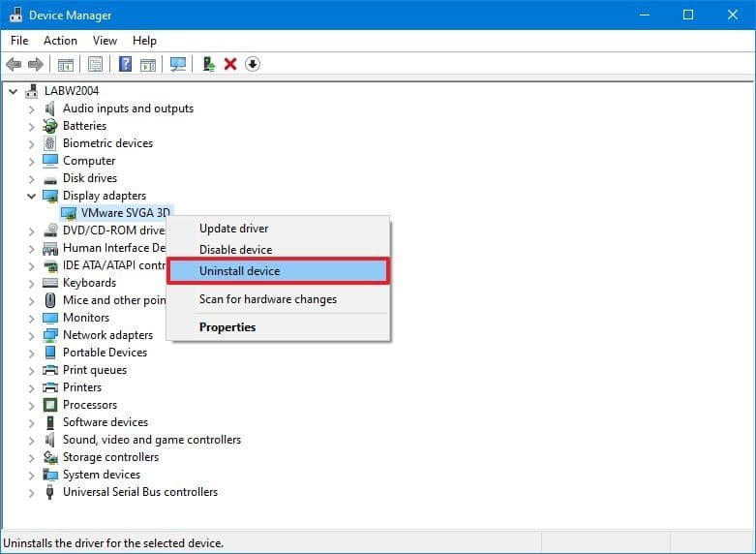Viewport: 756px width, 554px height.
Task: Open the View menu
Action: [x=105, y=41]
